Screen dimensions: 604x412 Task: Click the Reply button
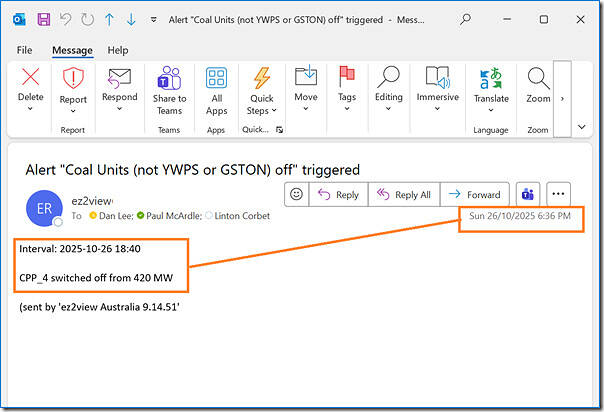(338, 195)
